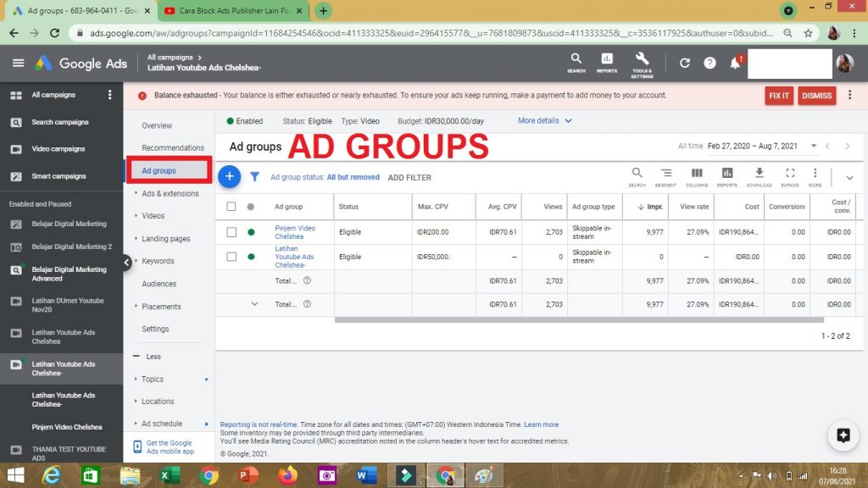Open Audiences in the page menu
This screenshot has height=488, width=868.
tap(159, 284)
